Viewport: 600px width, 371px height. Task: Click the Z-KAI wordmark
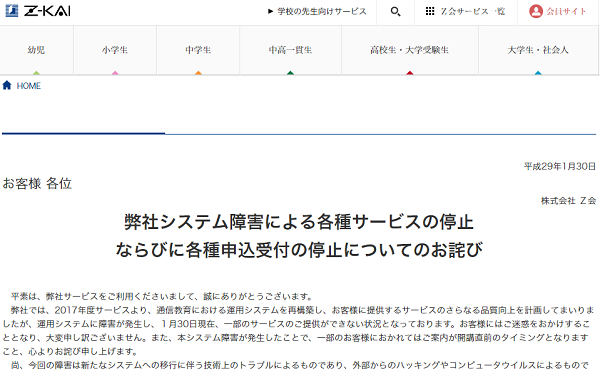[x=47, y=11]
